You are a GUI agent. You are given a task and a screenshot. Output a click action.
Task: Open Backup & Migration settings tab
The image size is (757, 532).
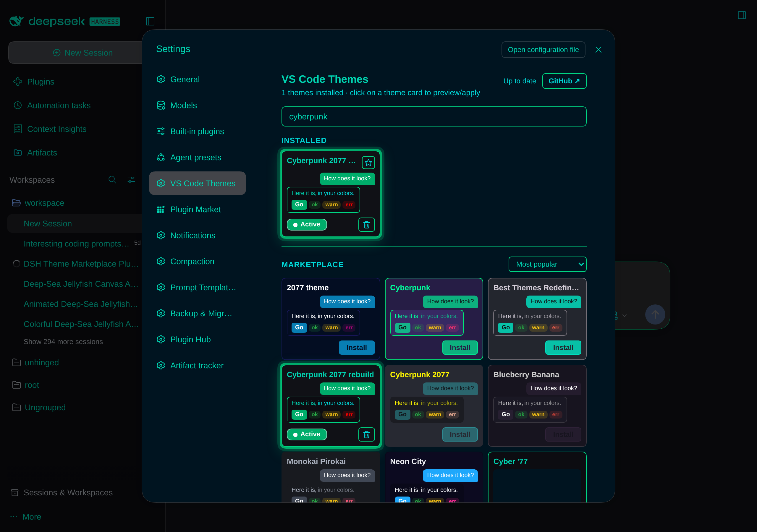tap(197, 314)
